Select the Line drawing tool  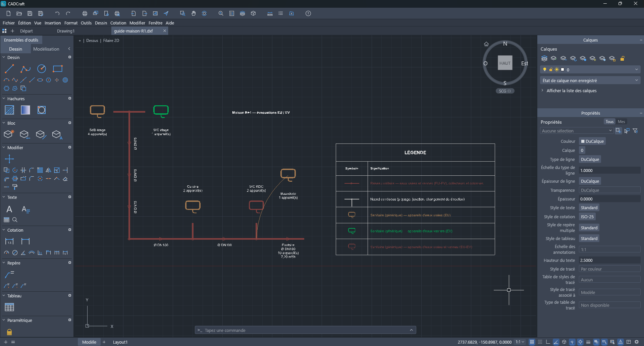point(9,69)
